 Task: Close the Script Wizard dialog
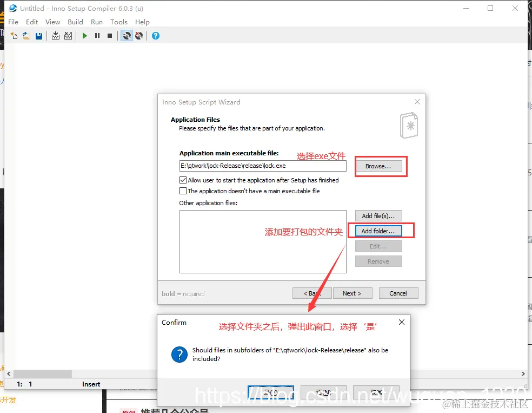(417, 102)
